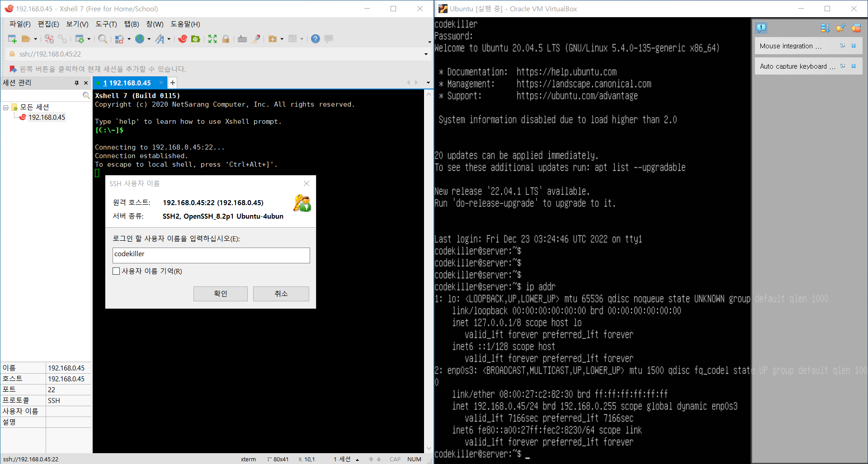
Task: Open the on-screen keyboard tool
Action: (242, 39)
